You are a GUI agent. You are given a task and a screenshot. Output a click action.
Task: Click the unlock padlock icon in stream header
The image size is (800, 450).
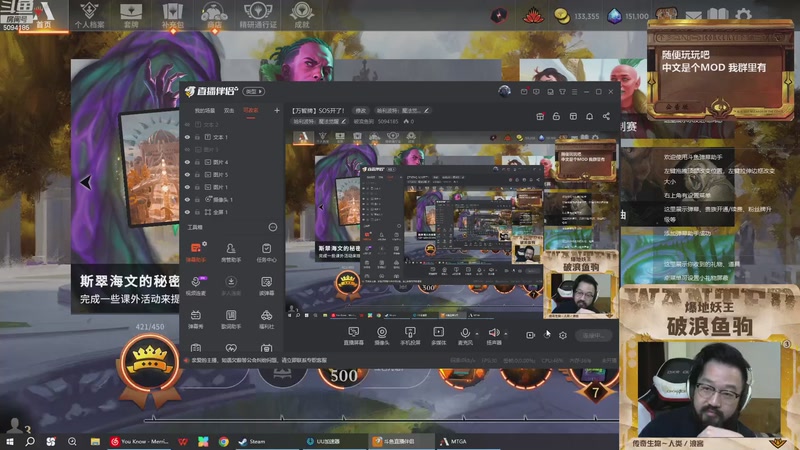(556, 116)
